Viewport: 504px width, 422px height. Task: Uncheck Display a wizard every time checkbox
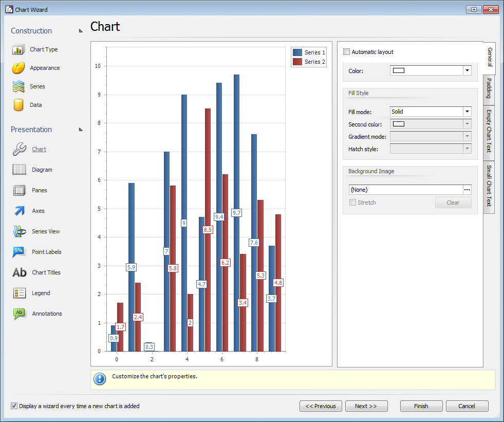click(14, 406)
